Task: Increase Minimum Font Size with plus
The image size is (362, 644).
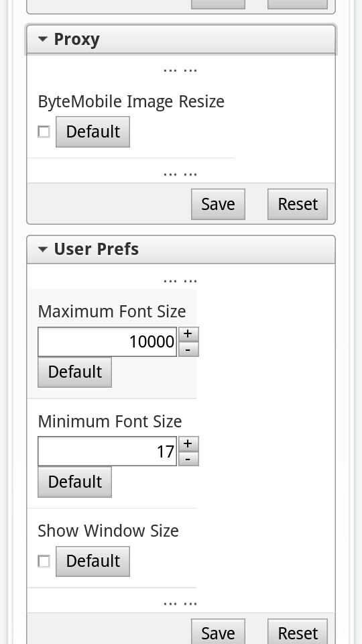Action: (188, 444)
